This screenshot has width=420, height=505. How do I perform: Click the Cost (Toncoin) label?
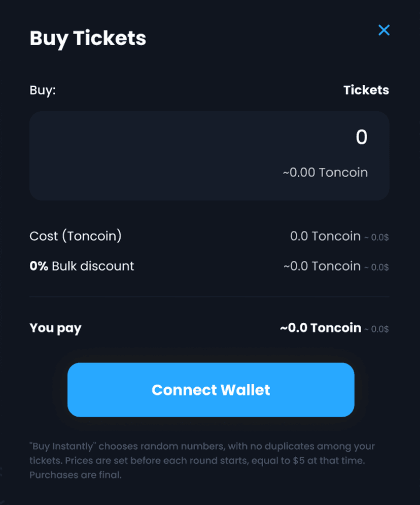tap(76, 236)
